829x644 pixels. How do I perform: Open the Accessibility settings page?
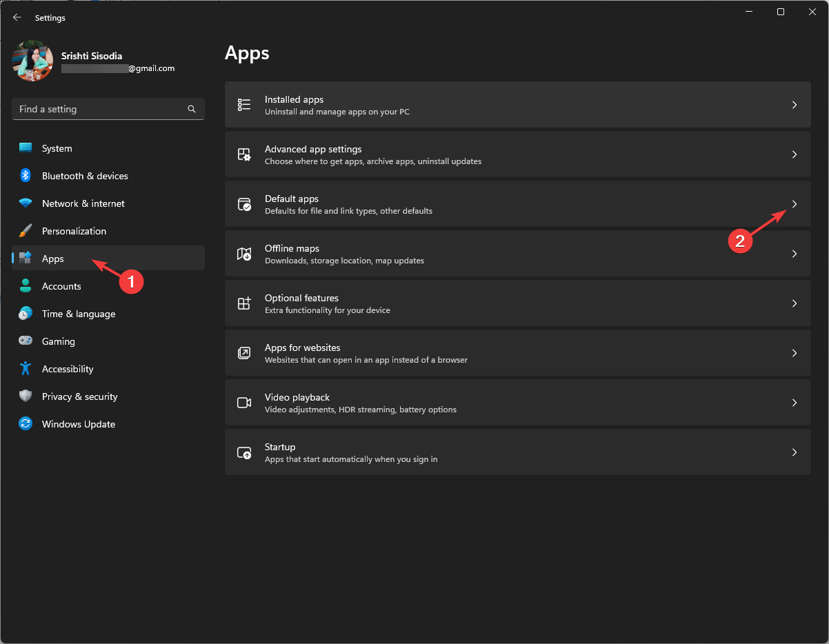[x=67, y=369]
